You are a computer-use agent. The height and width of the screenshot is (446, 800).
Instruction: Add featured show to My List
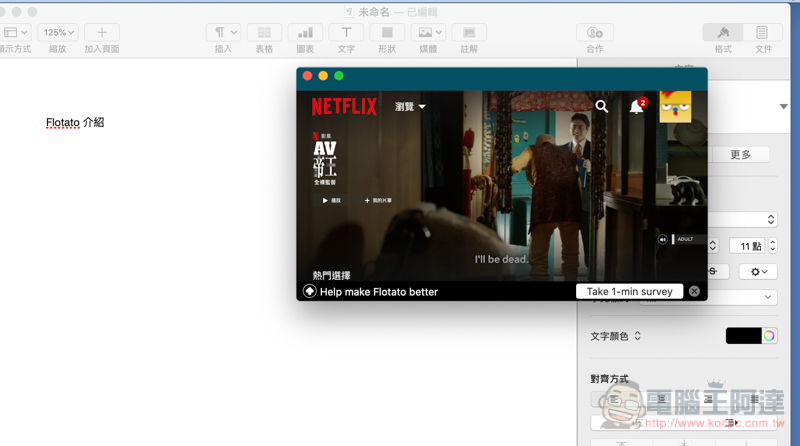tap(378, 201)
